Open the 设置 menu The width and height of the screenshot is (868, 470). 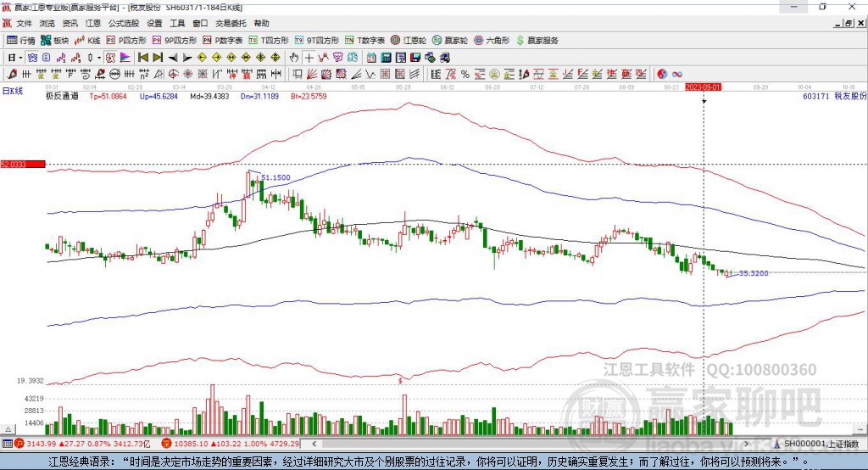click(154, 23)
